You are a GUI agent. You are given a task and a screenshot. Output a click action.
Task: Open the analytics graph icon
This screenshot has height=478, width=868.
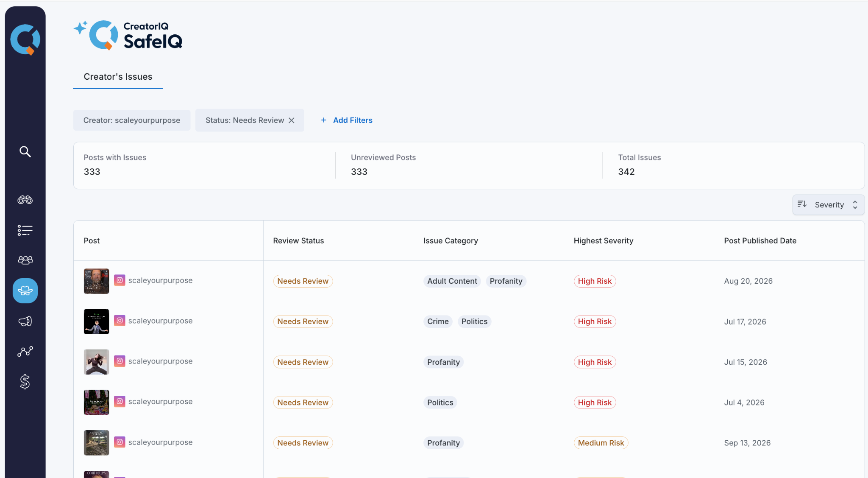point(25,352)
